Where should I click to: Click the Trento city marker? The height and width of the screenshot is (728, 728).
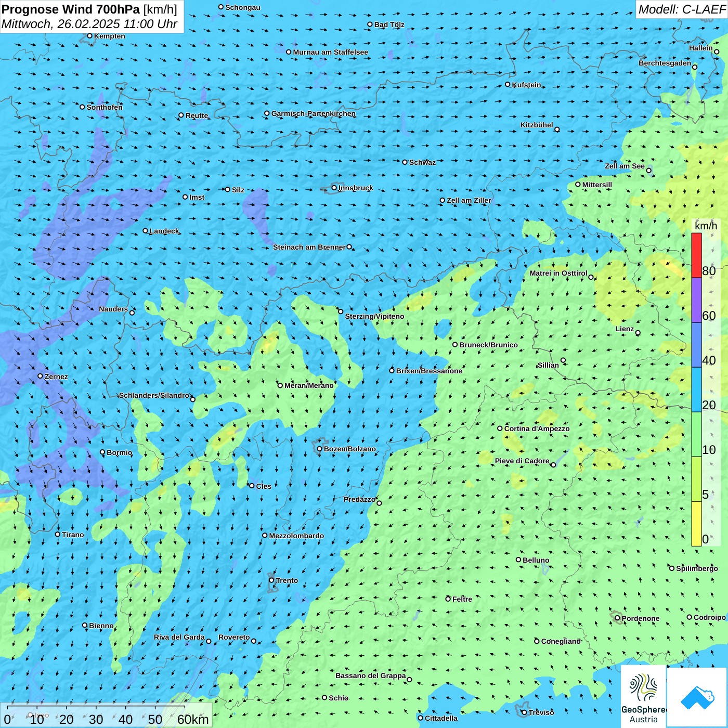pos(271,580)
